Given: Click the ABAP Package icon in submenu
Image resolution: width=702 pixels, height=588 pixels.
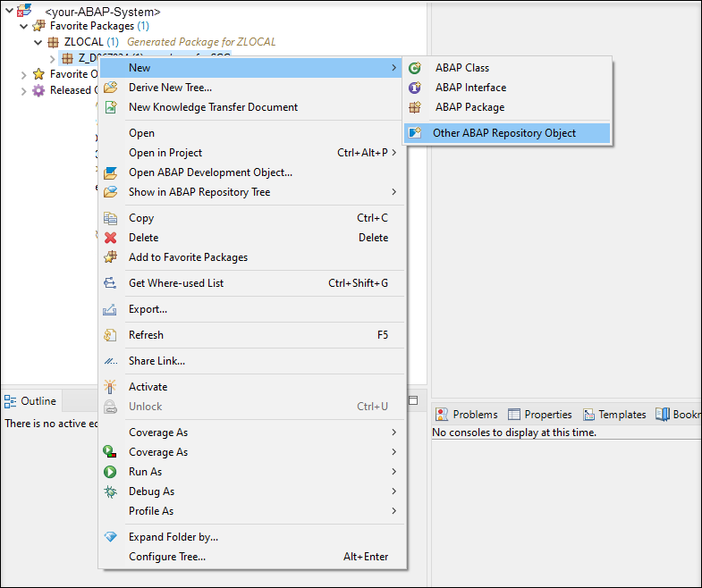Looking at the screenshot, I should pos(415,107).
